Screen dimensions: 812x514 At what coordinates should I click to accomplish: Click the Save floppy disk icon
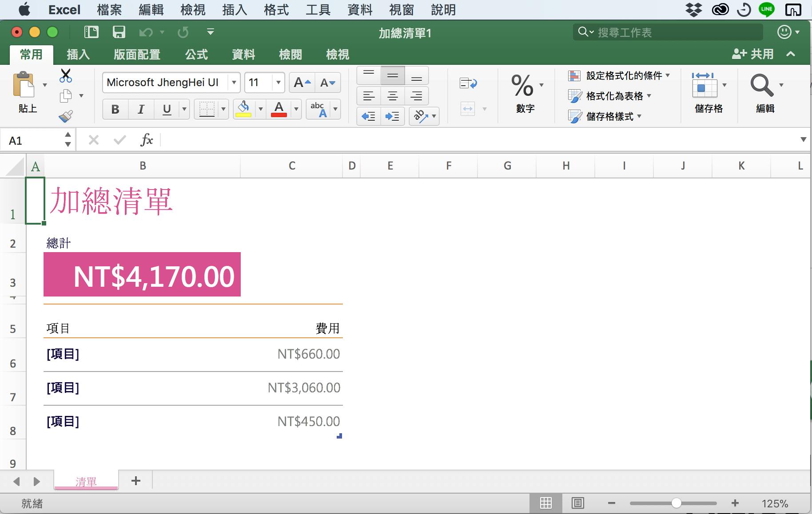pyautogui.click(x=119, y=32)
